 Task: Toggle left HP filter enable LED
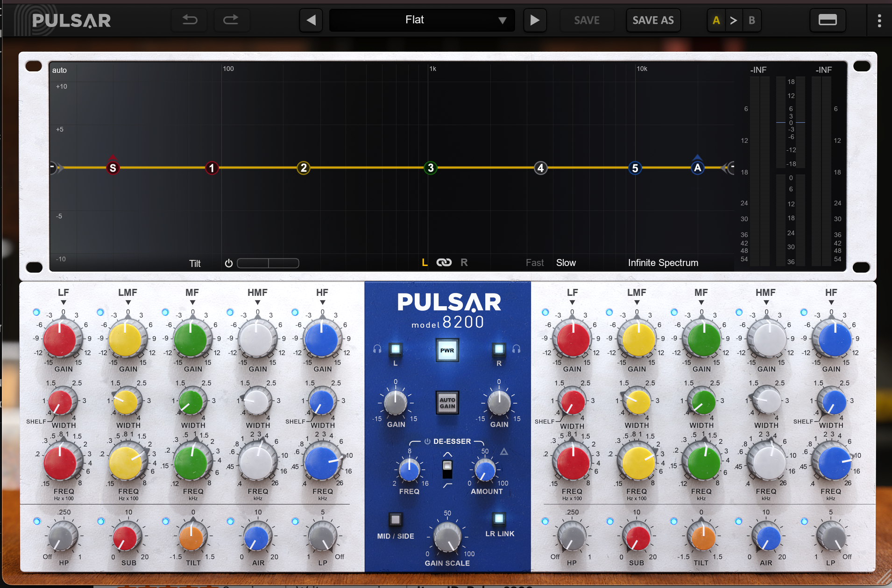[36, 521]
